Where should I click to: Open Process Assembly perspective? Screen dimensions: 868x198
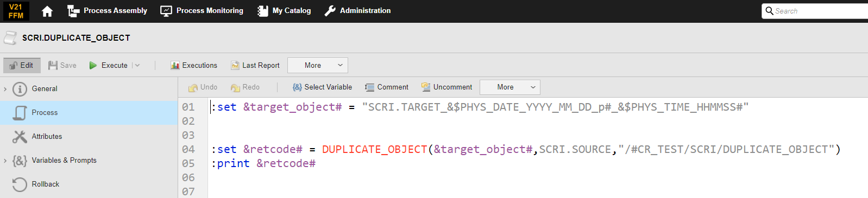tap(107, 11)
